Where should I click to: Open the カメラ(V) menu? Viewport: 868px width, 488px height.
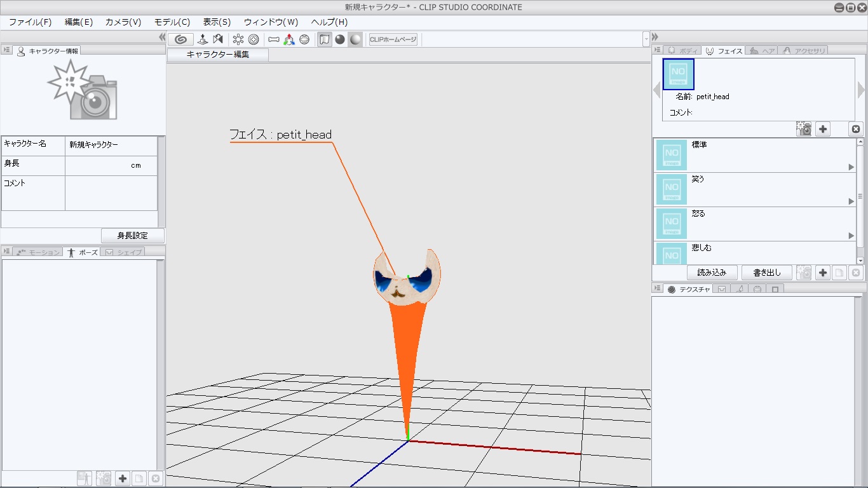tap(123, 22)
